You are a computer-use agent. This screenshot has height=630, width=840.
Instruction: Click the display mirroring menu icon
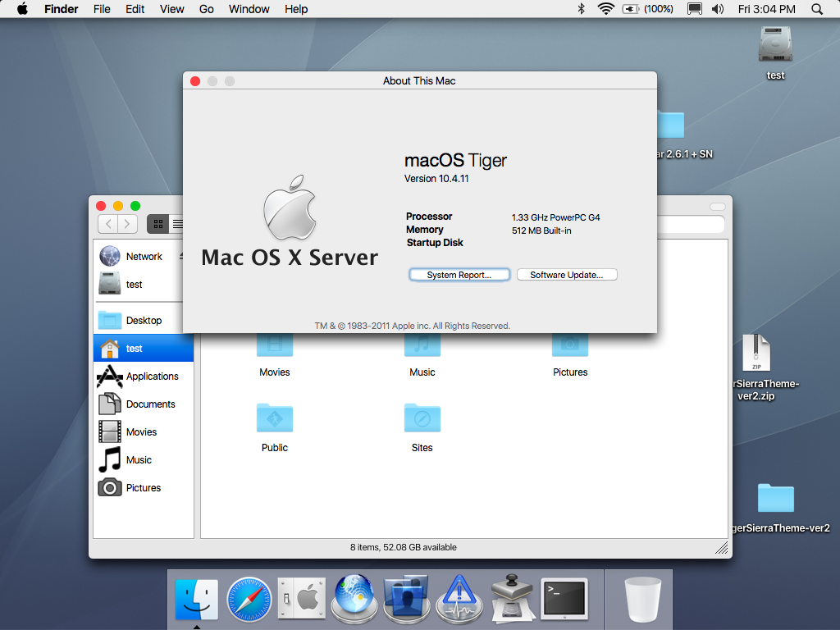pyautogui.click(x=695, y=9)
